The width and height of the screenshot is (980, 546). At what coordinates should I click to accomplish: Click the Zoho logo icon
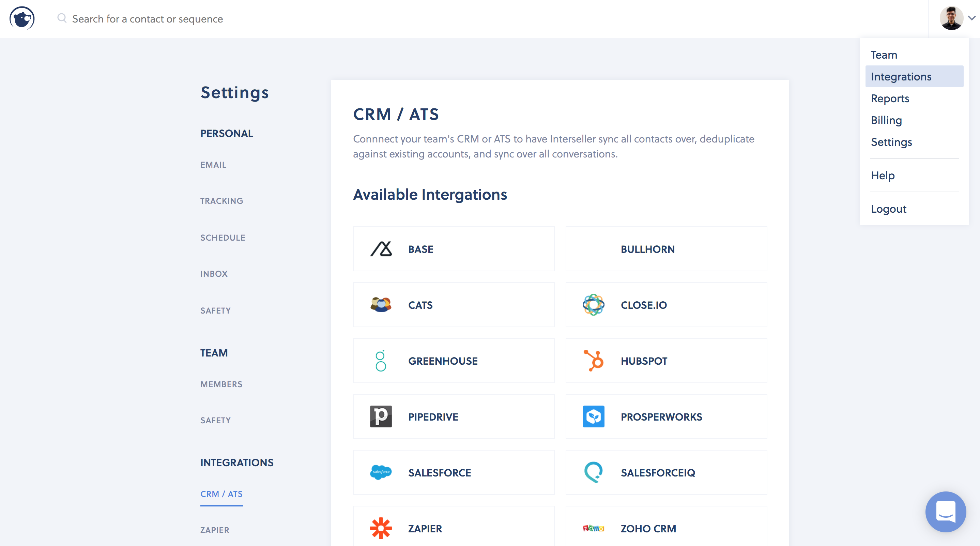pyautogui.click(x=594, y=528)
